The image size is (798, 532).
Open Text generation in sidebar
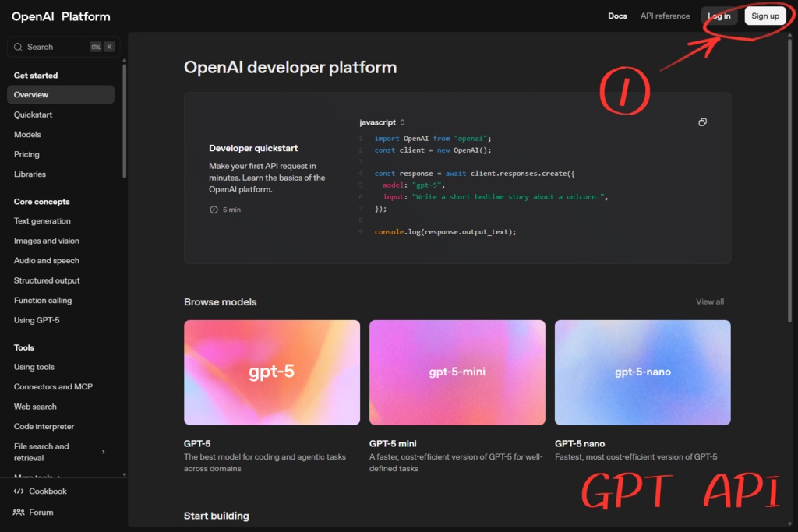pos(42,220)
